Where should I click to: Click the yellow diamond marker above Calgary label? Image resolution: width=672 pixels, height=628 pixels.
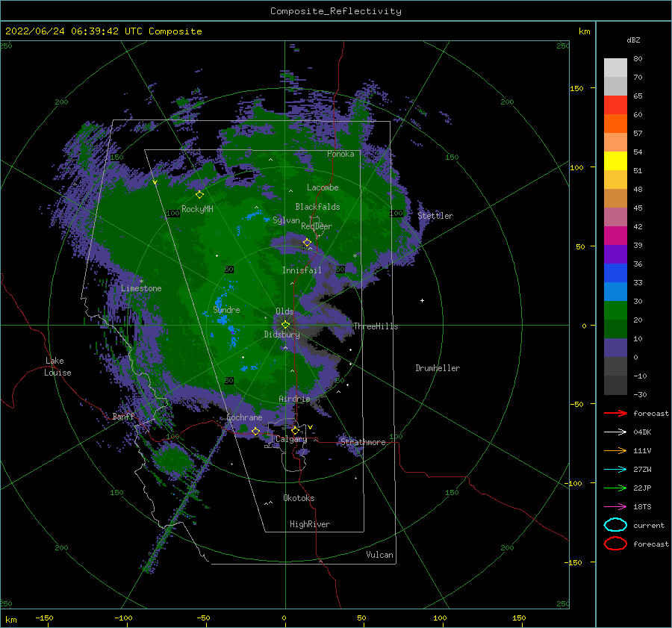295,430
